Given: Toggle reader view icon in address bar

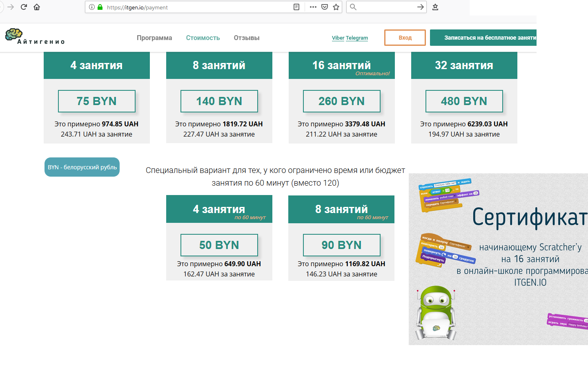Looking at the screenshot, I should pos(296,7).
